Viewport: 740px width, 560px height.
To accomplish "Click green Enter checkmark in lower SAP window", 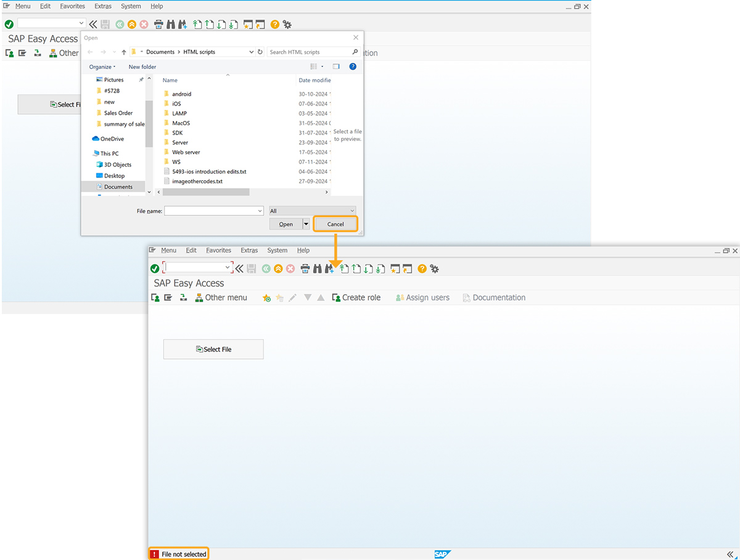I will (155, 269).
